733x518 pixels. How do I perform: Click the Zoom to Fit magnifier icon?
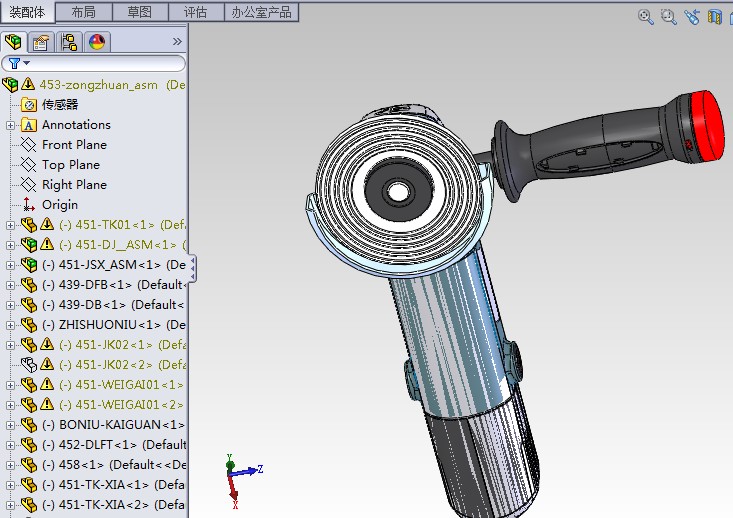(646, 17)
